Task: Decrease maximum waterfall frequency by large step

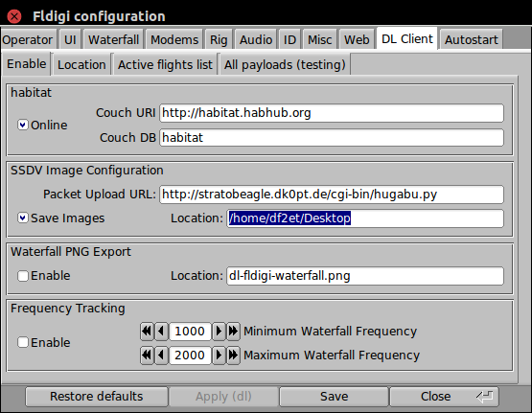Action: pos(147,355)
